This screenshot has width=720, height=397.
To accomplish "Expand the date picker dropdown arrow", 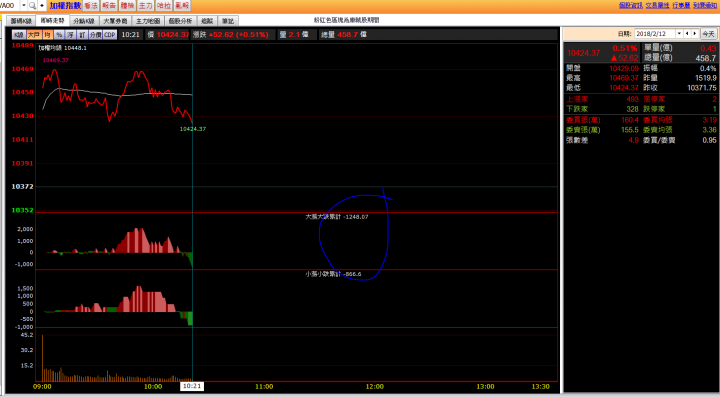I will click(679, 34).
